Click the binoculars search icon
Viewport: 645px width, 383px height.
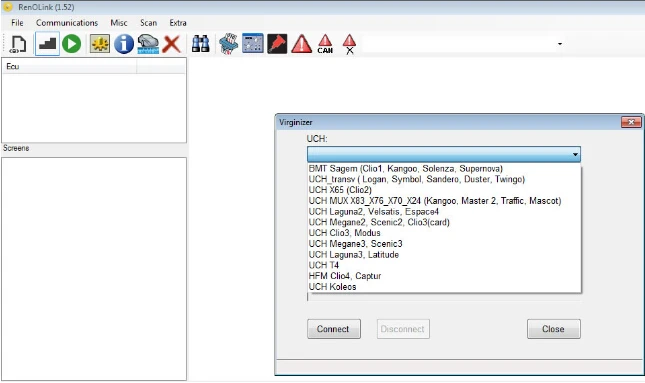pos(201,44)
